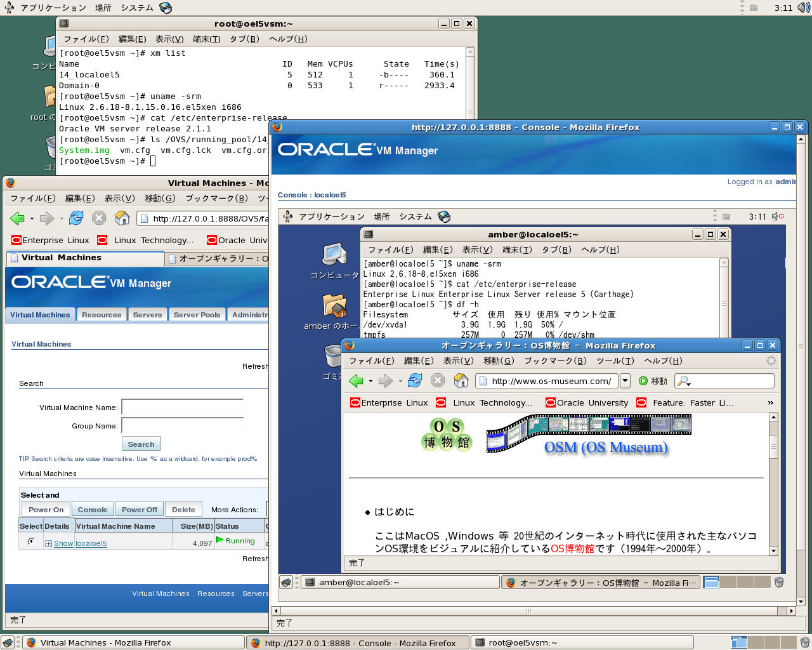Click URL bar showing www.os-museum.com
The width and height of the screenshot is (812, 650).
(x=546, y=381)
